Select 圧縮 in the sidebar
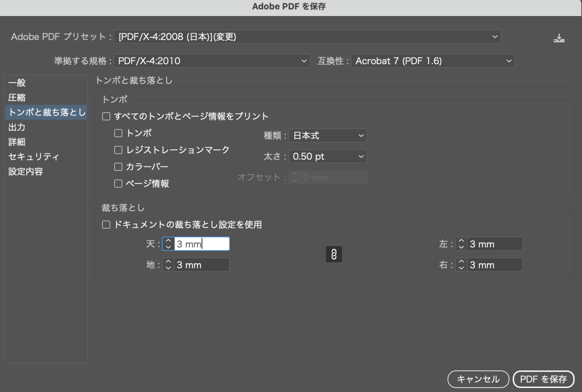The image size is (582, 392). pos(46,98)
